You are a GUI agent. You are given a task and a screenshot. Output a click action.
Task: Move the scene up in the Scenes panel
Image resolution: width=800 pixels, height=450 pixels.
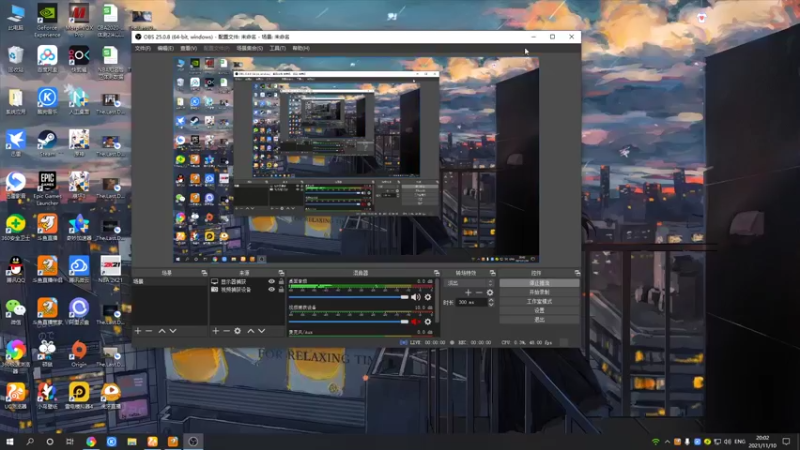pyautogui.click(x=162, y=331)
